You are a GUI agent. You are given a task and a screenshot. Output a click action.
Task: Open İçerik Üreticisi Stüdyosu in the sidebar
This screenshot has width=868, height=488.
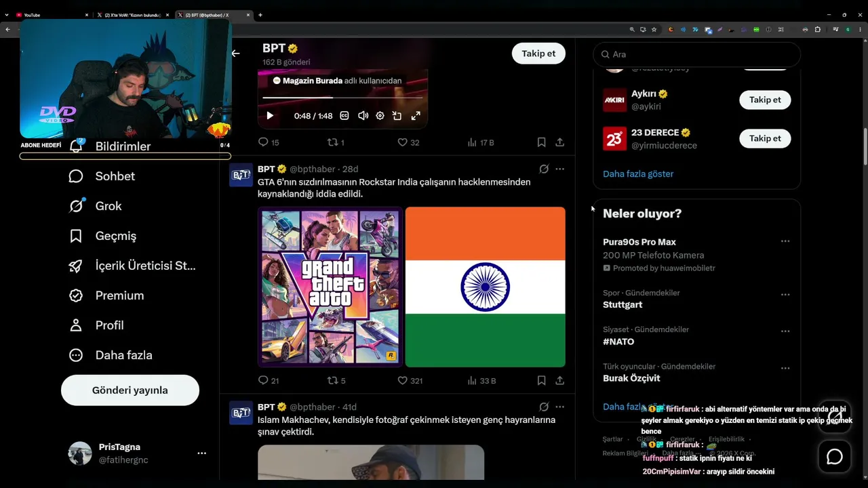click(132, 266)
